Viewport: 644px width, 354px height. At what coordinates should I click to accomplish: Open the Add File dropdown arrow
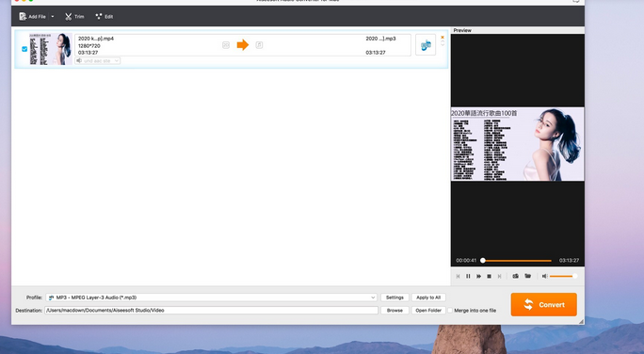pos(53,16)
